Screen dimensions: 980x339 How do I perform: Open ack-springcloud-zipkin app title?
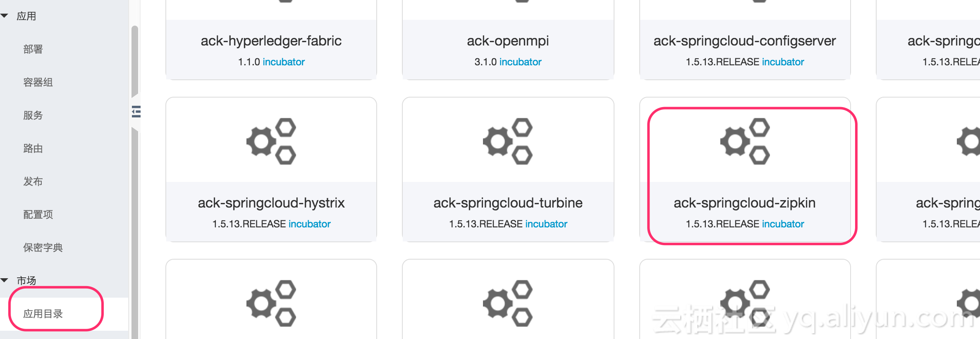point(745,203)
